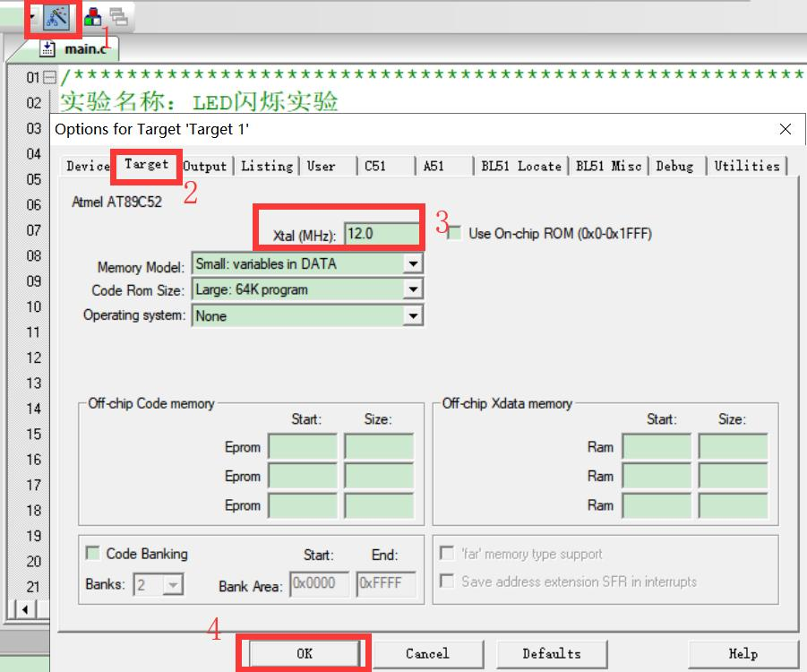Open the BL51 Locate tab

click(521, 166)
